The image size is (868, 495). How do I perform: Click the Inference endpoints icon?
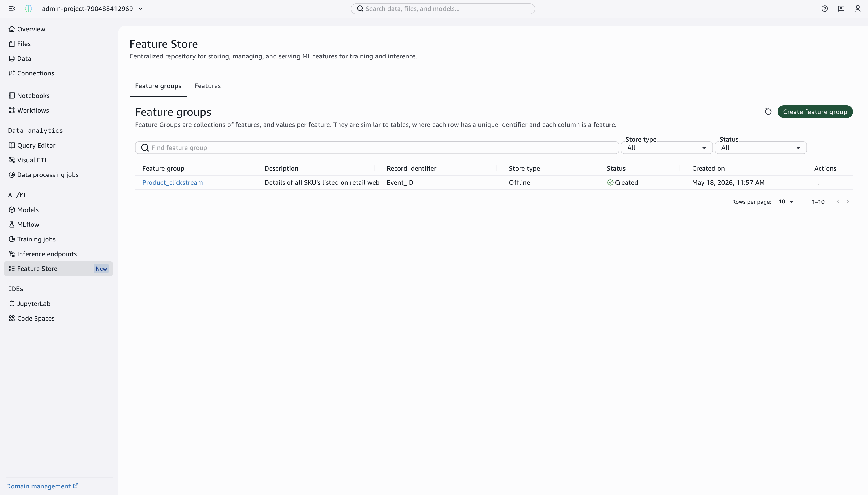(x=12, y=254)
